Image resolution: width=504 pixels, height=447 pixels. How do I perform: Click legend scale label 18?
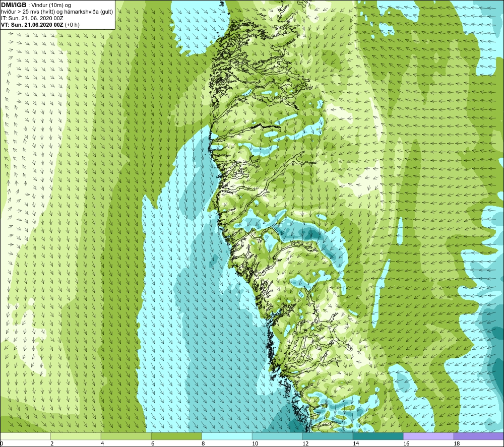pyautogui.click(x=457, y=444)
